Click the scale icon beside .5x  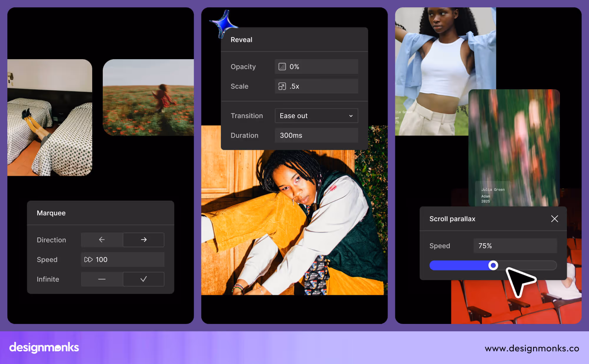[x=282, y=86]
